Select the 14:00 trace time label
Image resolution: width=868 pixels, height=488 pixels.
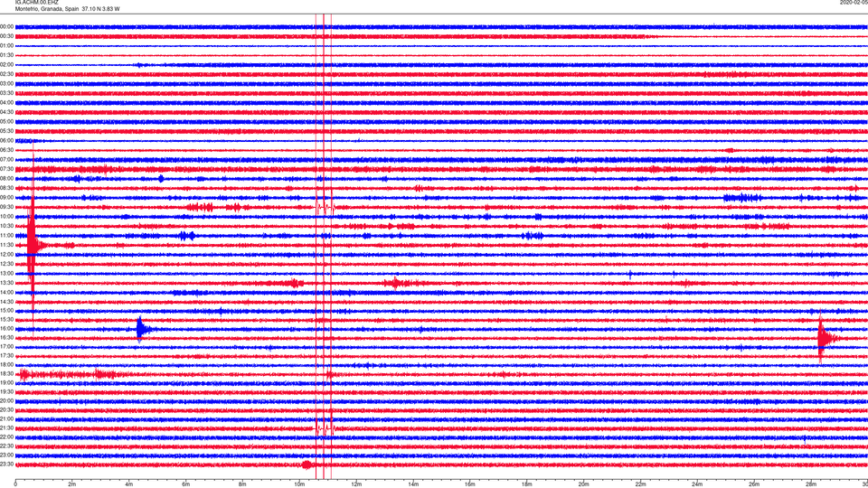[6, 292]
